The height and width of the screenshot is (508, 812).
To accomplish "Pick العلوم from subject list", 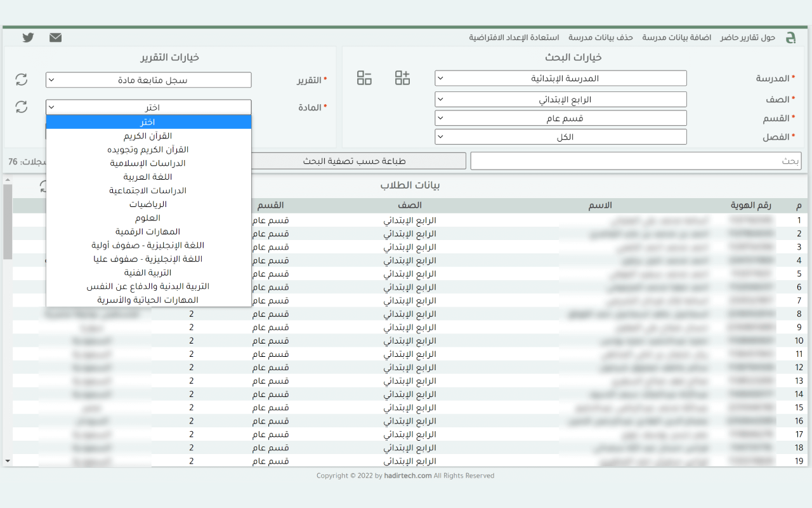I will 148,218.
